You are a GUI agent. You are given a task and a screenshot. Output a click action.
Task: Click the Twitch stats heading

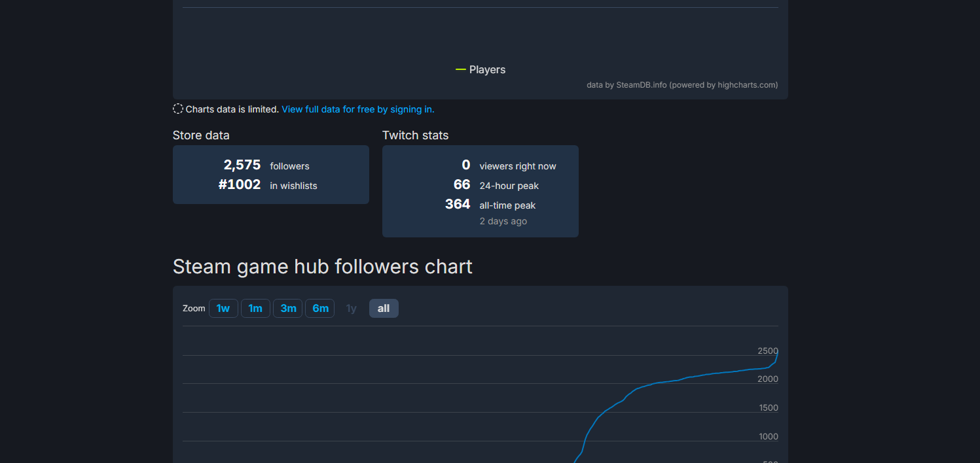[x=415, y=135]
